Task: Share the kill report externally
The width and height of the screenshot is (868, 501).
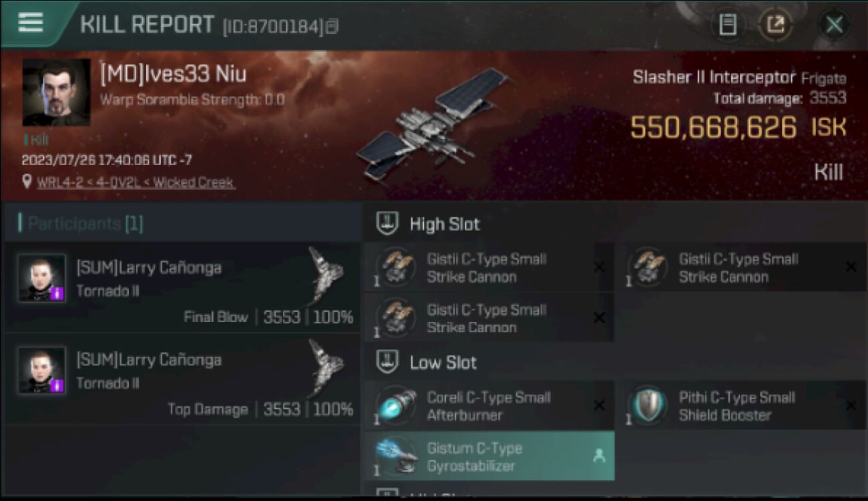Action: pos(775,25)
